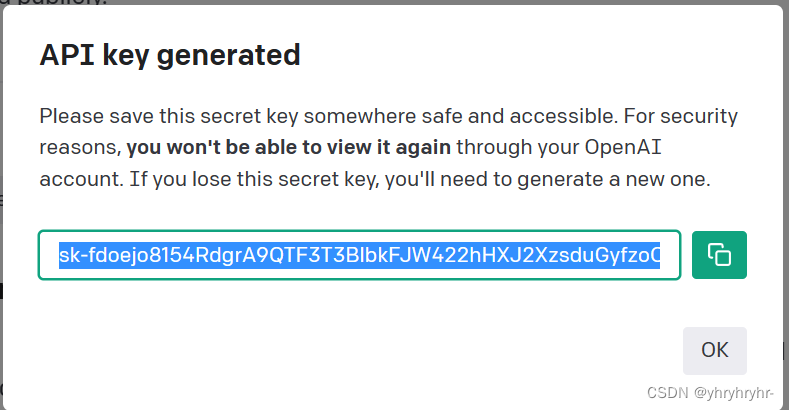Click the OK button to dismiss dialog
This screenshot has width=789, height=410.
(715, 351)
